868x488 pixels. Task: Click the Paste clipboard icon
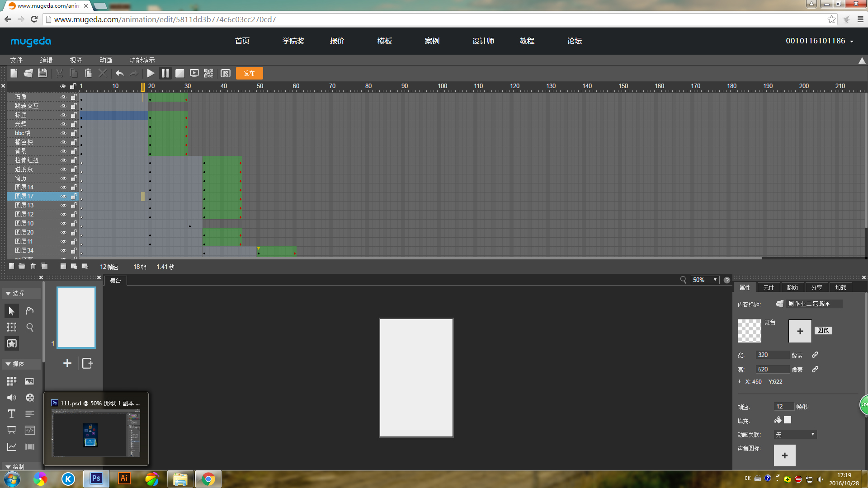88,73
